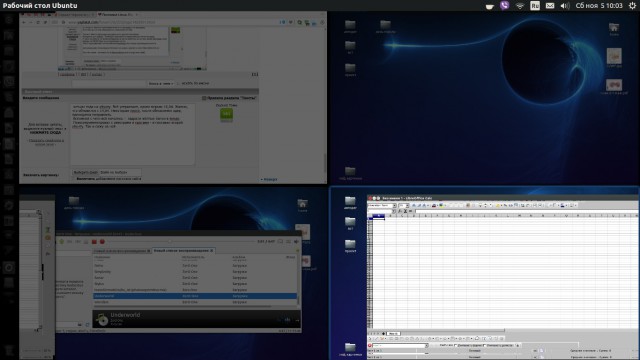
Task: Open the bottom folder on top-right workspace
Action: point(350,173)
